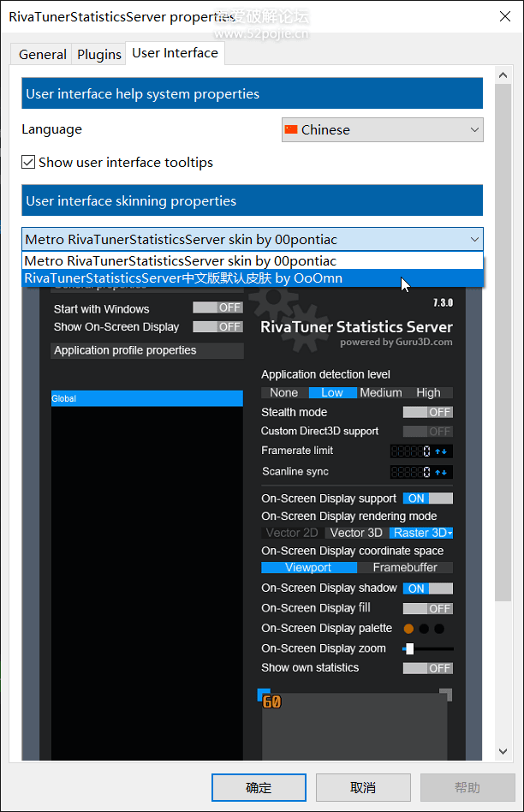Toggle the Stealth mode switch
Viewport: 524px width, 812px height.
[x=428, y=412]
